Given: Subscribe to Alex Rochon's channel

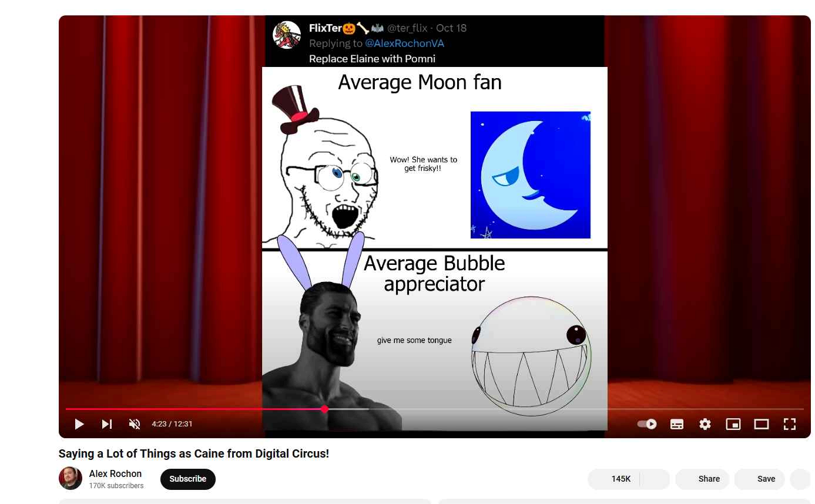Looking at the screenshot, I should pos(188,479).
